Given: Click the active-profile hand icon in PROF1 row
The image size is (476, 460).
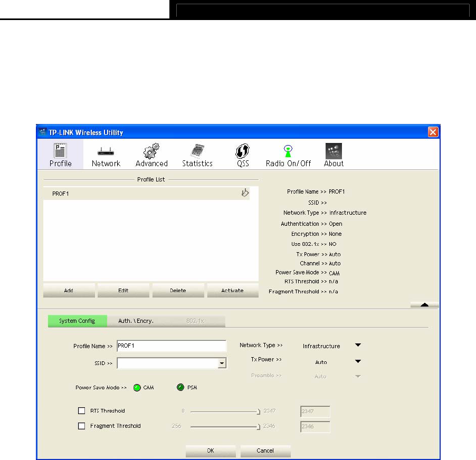Looking at the screenshot, I should (x=245, y=193).
